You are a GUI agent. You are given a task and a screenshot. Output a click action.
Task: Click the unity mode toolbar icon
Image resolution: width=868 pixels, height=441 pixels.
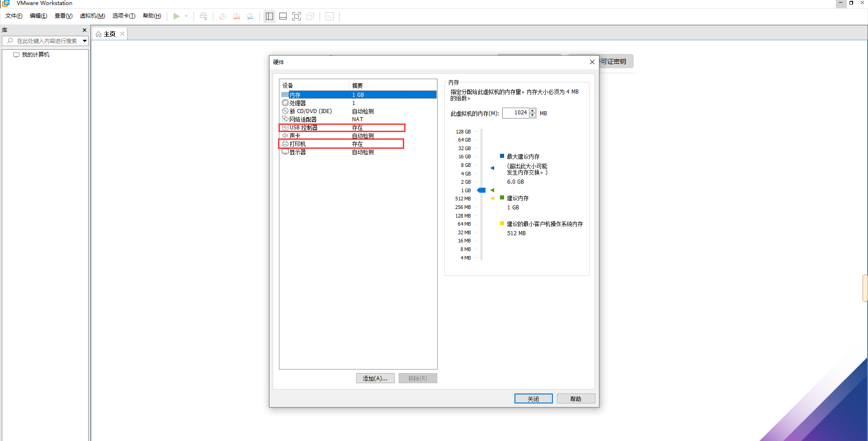pos(310,16)
